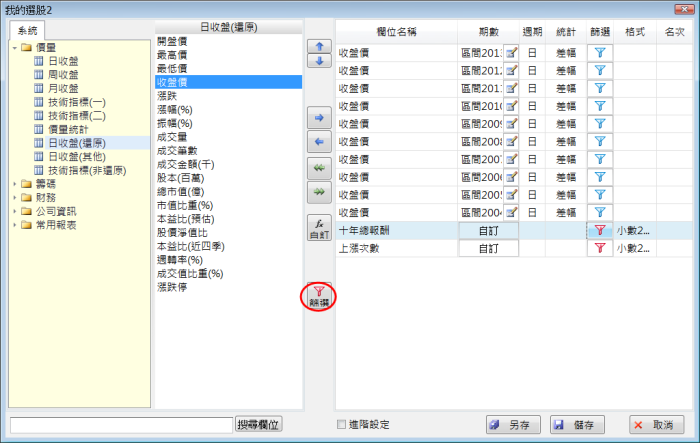Select 價量統計 in the tree
Viewport: 700px width, 443px height.
(68, 130)
